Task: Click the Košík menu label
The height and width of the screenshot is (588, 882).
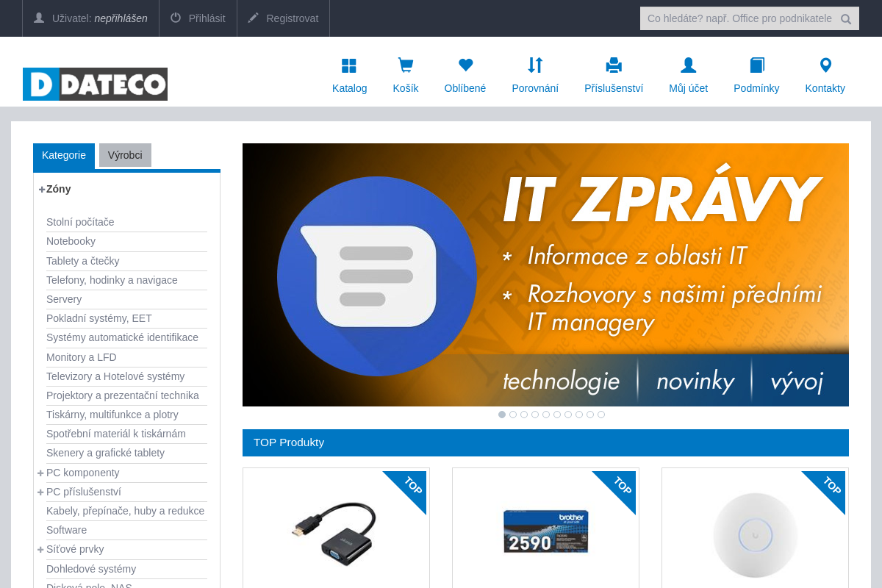Action: pyautogui.click(x=406, y=88)
